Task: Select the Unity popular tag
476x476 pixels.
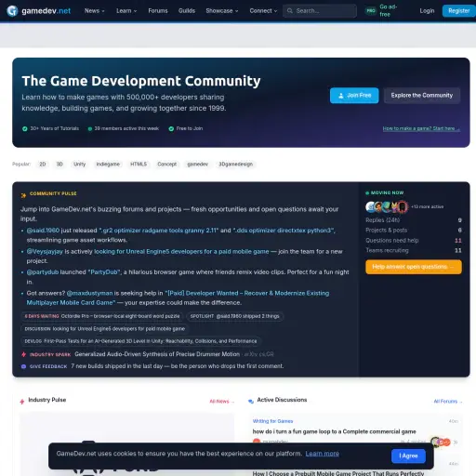Action: click(79, 165)
